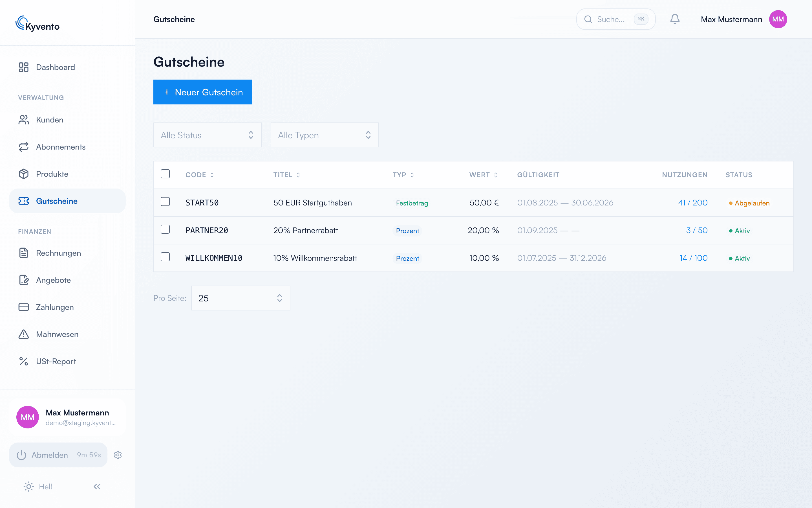The width and height of the screenshot is (812, 508).
Task: Click the Kunden people icon
Action: (x=23, y=120)
